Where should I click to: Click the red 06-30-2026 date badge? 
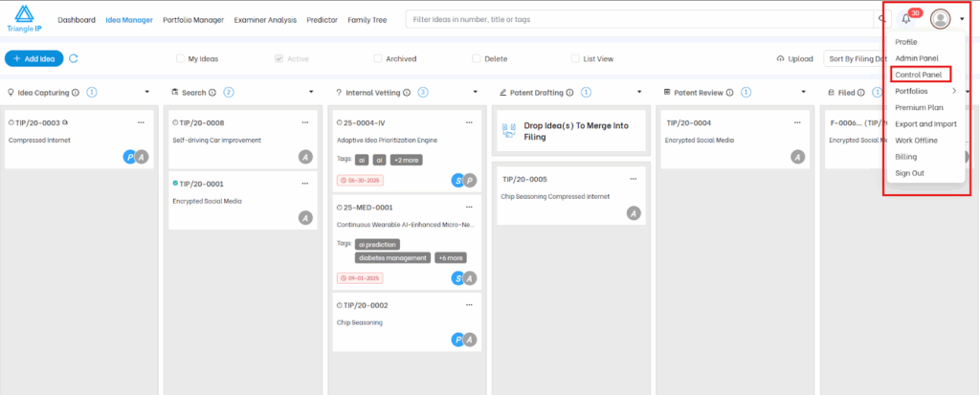pyautogui.click(x=359, y=180)
